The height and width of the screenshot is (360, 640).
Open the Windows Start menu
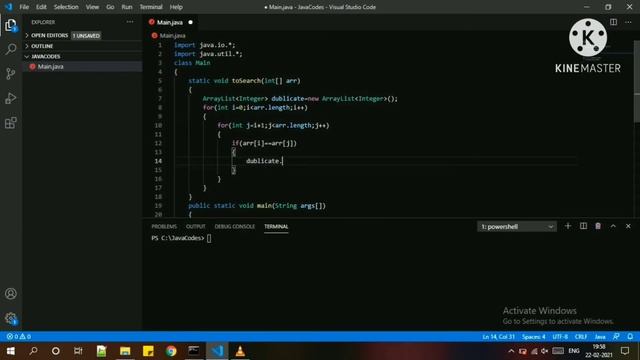coord(11,351)
